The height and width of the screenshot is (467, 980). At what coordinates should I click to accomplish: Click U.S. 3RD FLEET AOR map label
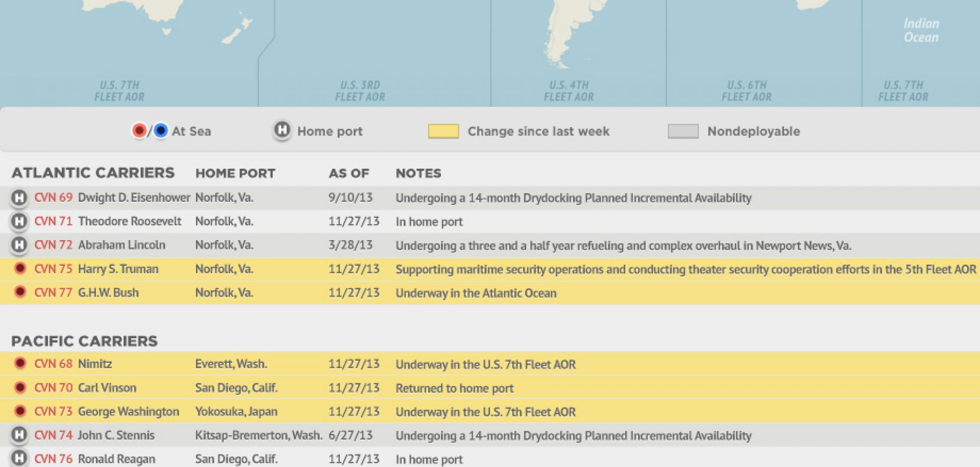(360, 91)
